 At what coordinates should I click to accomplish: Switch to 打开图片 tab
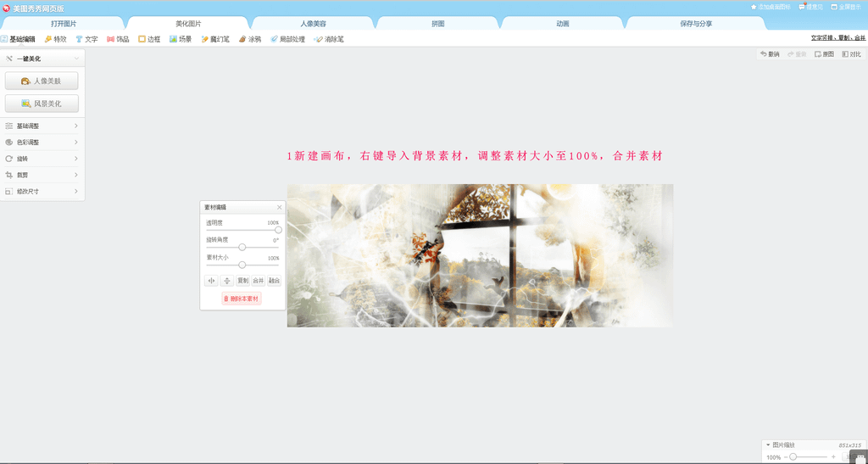point(64,24)
